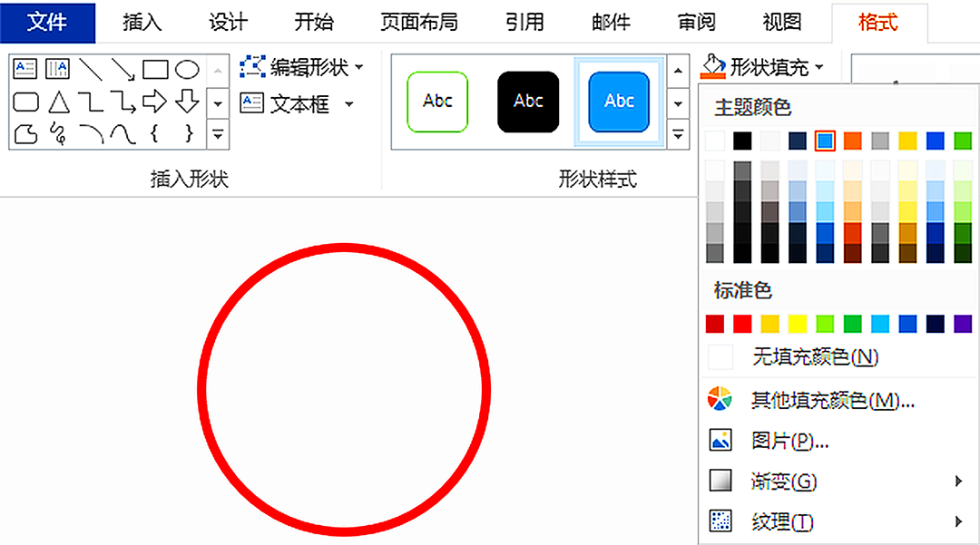Open the 编辑形状 dropdown arrow
Screen dimensions: 980x545
coord(358,67)
